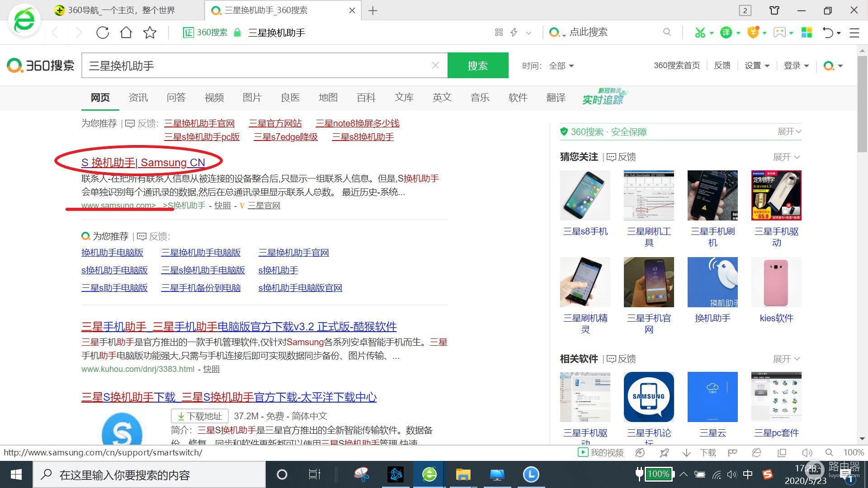
Task: Expand the 360搜索·安全保障 panel
Action: [x=789, y=131]
